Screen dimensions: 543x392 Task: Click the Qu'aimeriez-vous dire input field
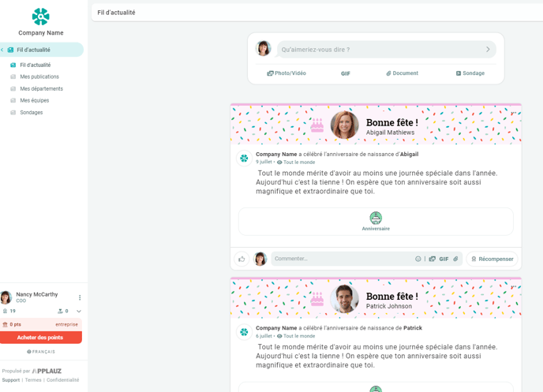379,50
